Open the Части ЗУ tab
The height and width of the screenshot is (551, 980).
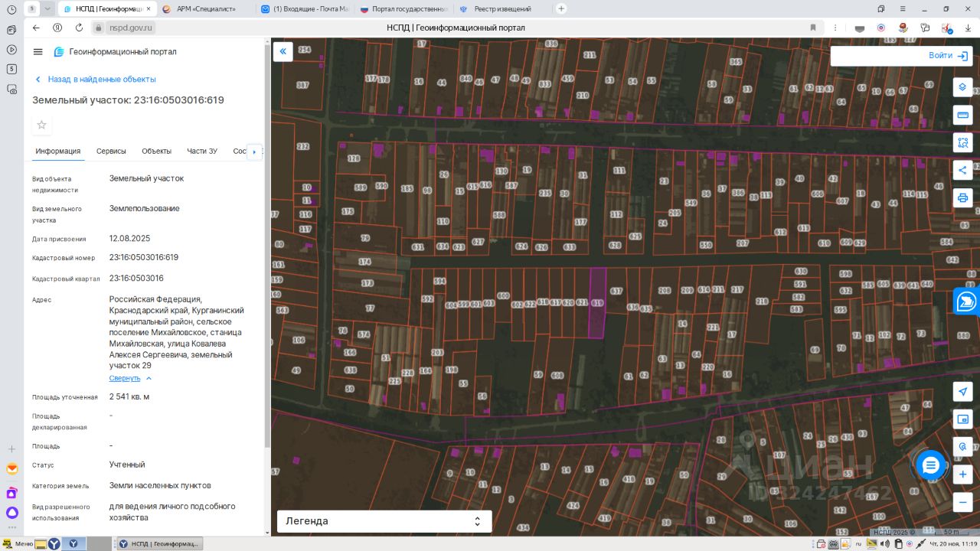202,152
